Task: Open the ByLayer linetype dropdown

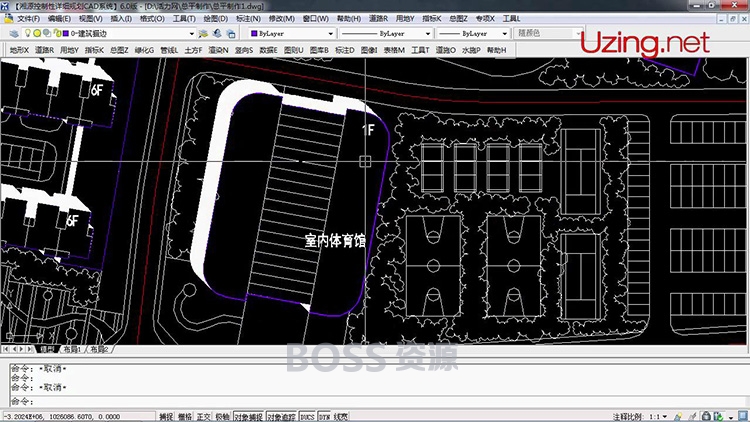Action: (428, 33)
